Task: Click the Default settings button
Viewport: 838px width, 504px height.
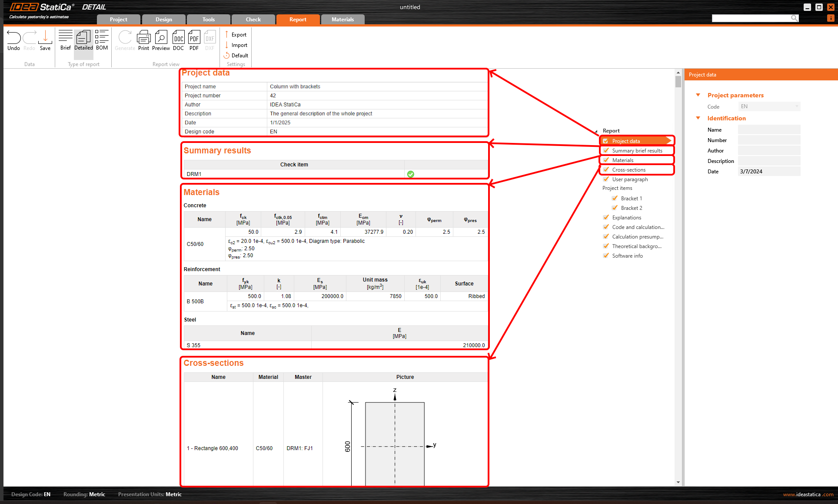Action: click(x=236, y=56)
